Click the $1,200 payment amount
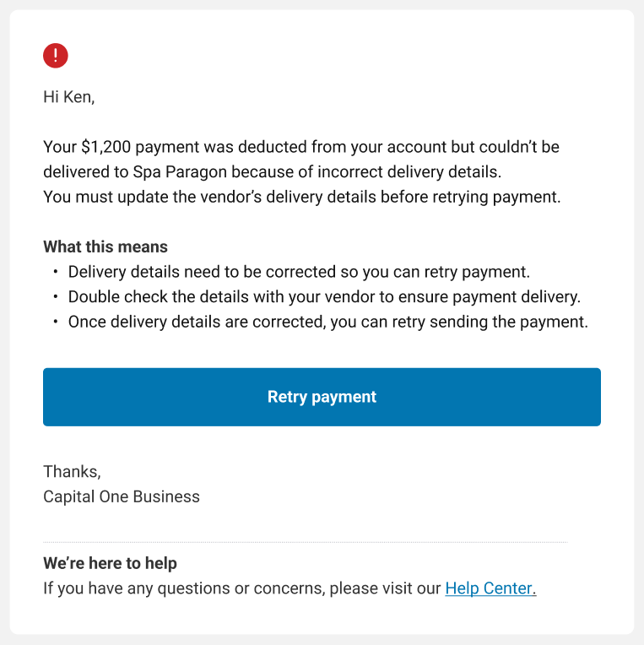644x645 pixels. 106,147
